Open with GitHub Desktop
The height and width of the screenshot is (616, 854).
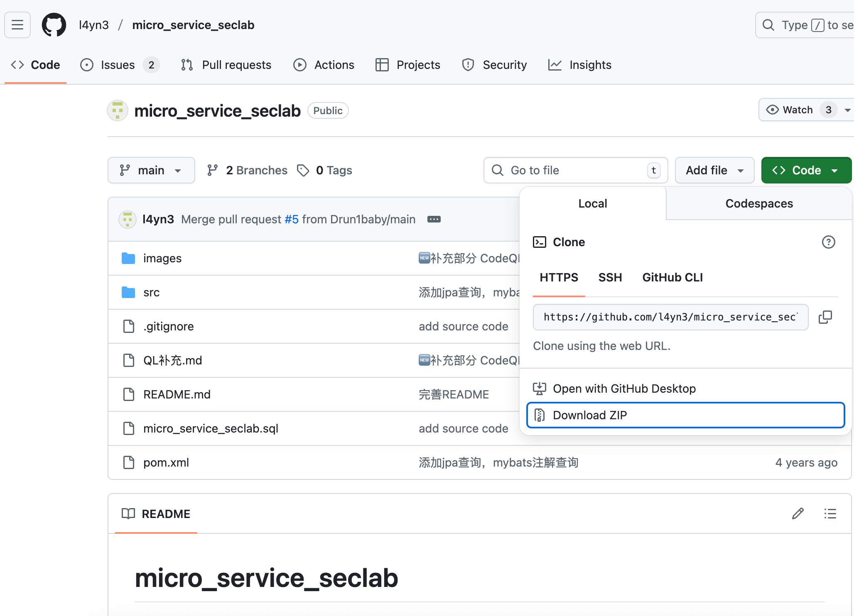tap(686, 389)
